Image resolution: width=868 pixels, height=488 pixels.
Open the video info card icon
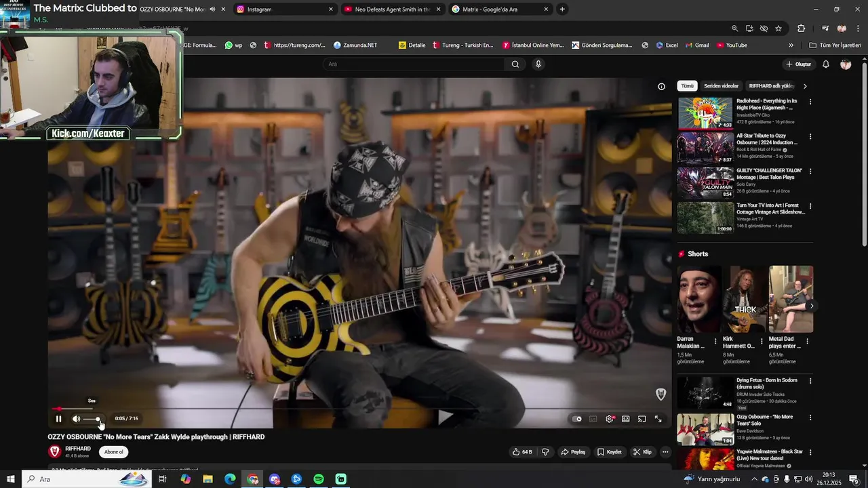[661, 86]
